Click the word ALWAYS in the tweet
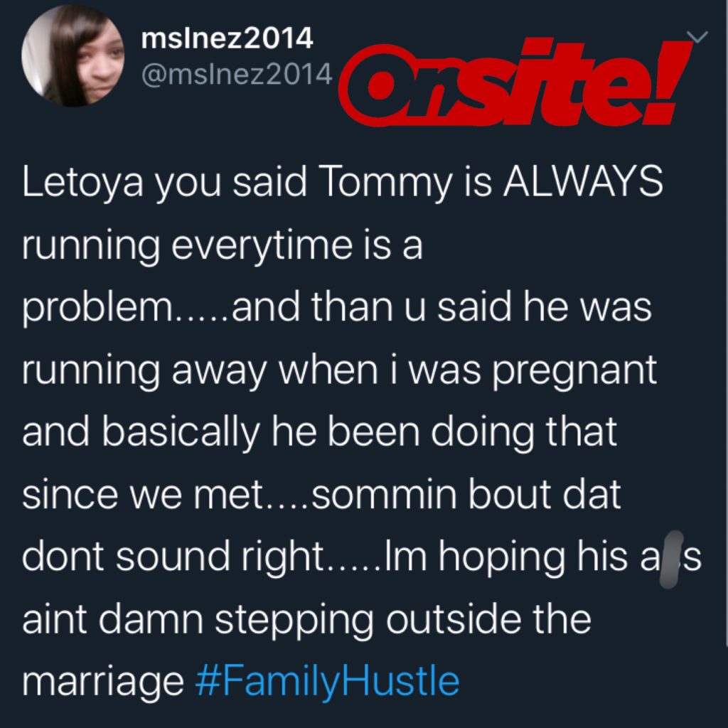This screenshot has width=728, height=728. 583,181
